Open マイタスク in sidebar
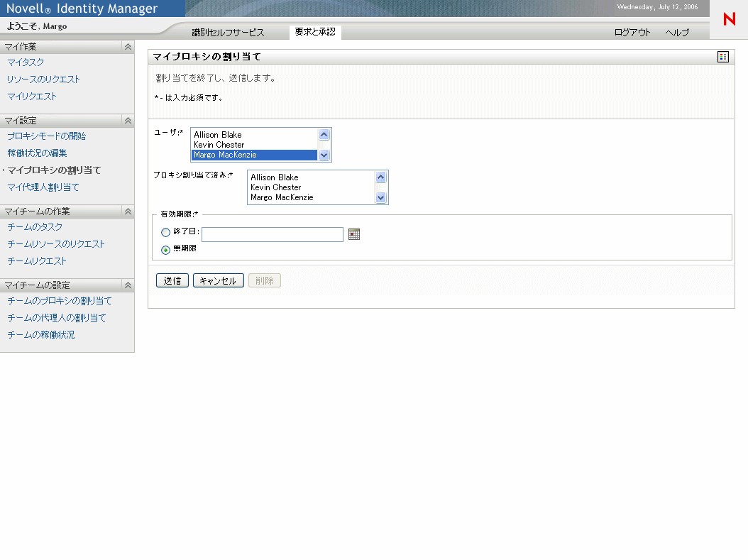748x560 pixels. point(26,62)
